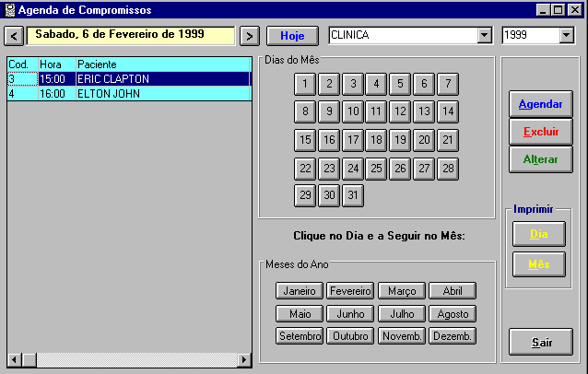Screen dimensions: 588x374
Task: Select the Agosto month button
Action: pos(453,314)
